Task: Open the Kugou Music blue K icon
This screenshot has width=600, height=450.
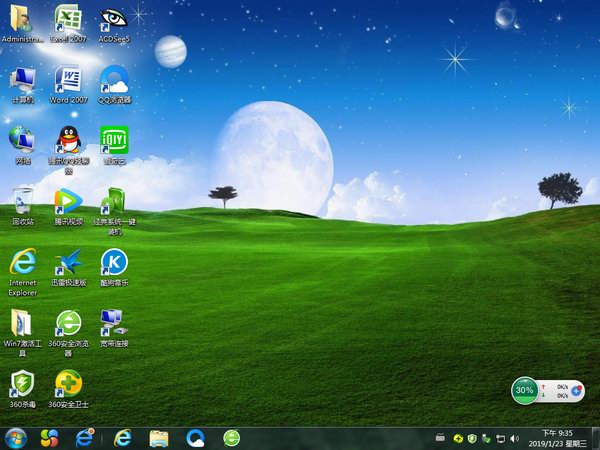Action: point(114,263)
